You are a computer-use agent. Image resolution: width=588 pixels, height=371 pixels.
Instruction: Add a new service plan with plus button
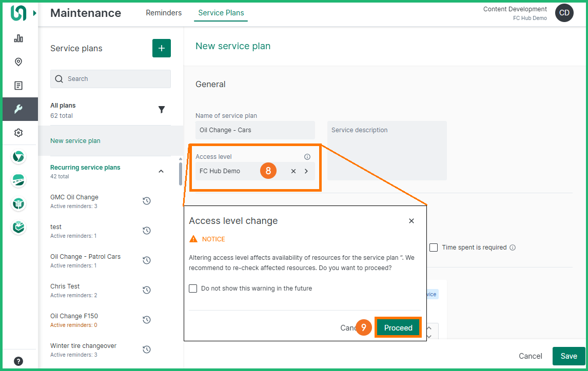point(162,48)
